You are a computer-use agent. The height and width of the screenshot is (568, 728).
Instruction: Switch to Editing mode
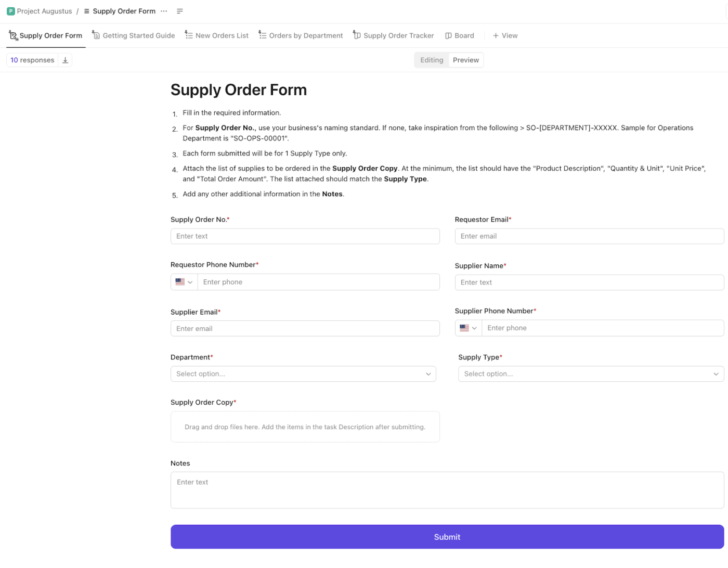click(431, 60)
